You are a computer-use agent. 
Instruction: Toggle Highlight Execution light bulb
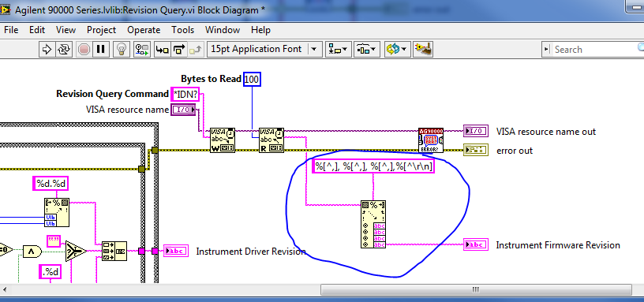[122, 49]
